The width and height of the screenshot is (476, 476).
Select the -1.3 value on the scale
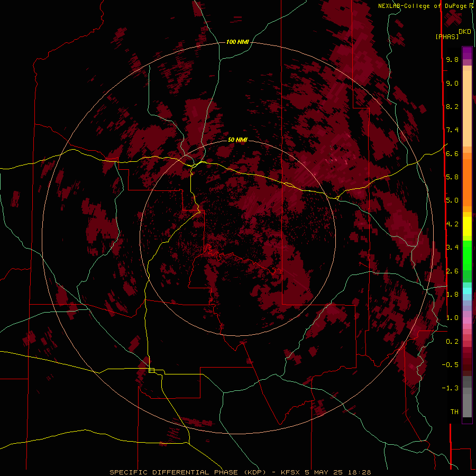(450, 388)
